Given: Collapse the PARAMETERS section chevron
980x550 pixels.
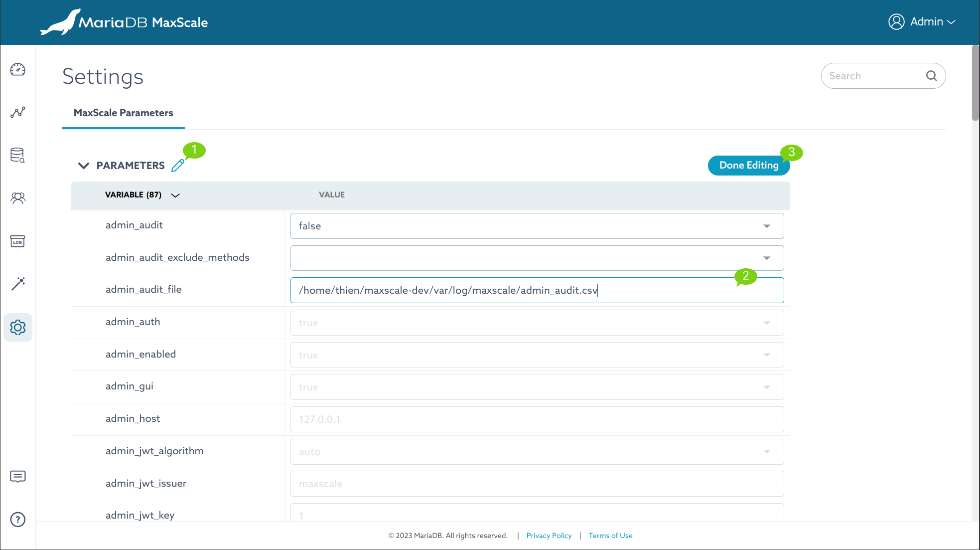Looking at the screenshot, I should point(84,166).
